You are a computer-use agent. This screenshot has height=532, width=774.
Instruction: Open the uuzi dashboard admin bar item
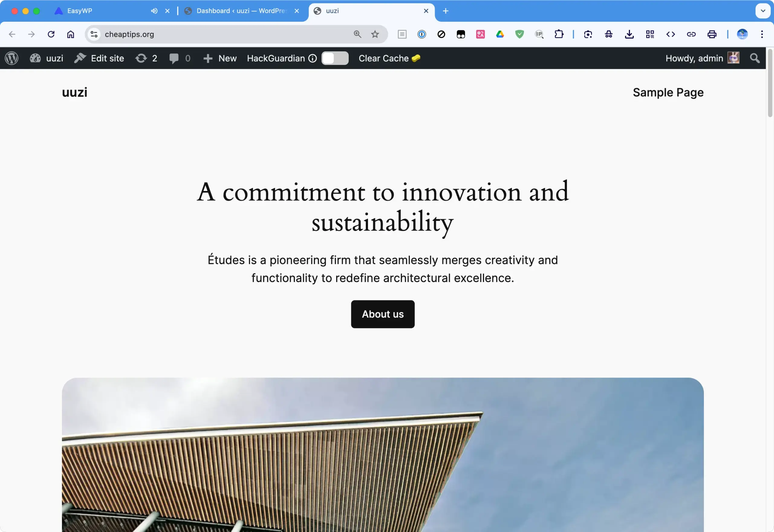46,58
